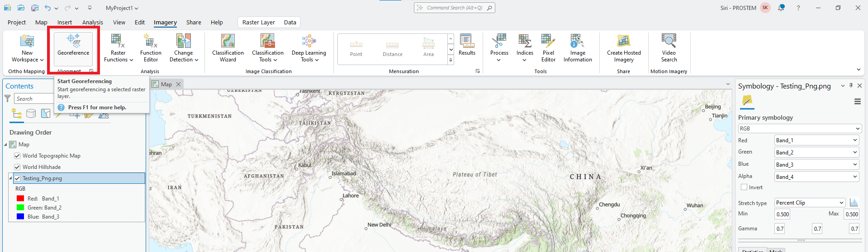Open the Stretch type dropdown
The height and width of the screenshot is (252, 868).
coord(810,203)
